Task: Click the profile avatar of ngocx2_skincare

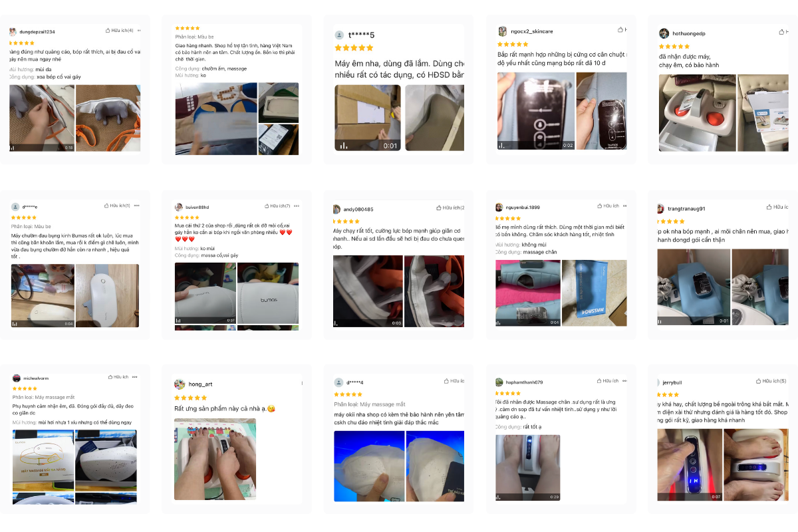Action: (503, 31)
